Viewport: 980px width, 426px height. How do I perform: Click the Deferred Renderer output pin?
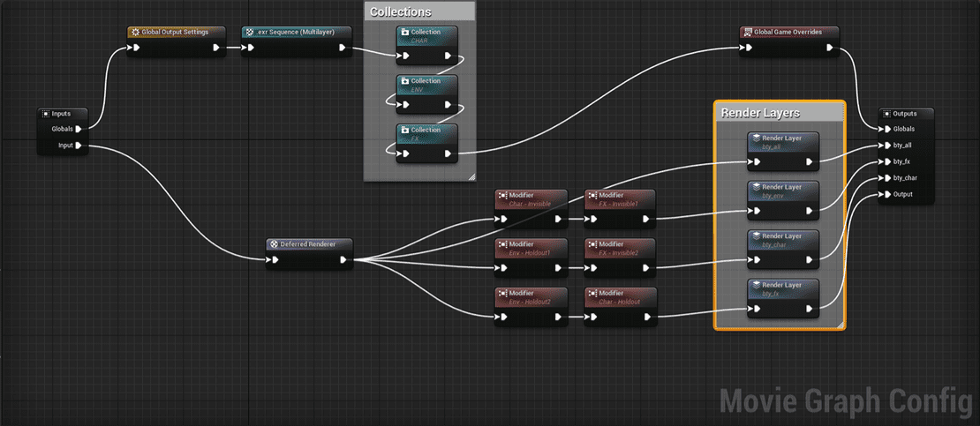click(343, 260)
